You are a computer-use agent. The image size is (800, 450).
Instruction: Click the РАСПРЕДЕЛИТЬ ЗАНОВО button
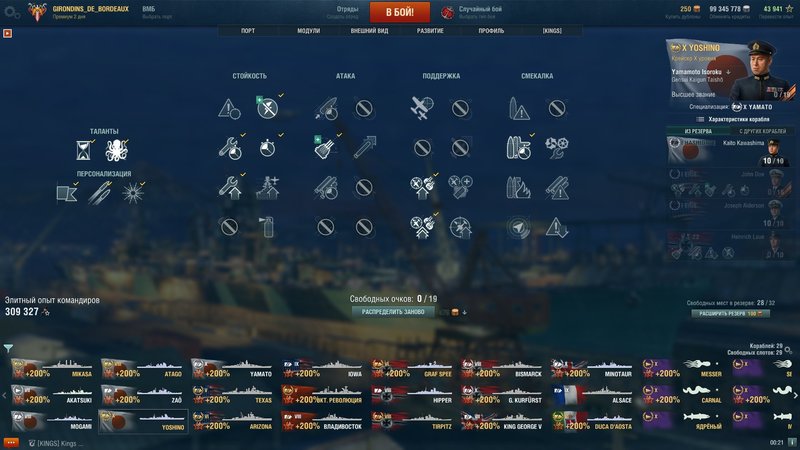point(393,312)
